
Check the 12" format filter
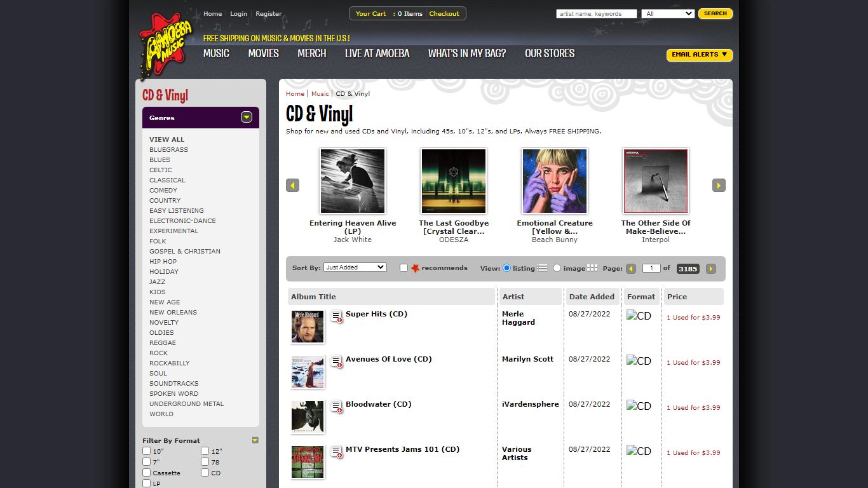(x=205, y=451)
